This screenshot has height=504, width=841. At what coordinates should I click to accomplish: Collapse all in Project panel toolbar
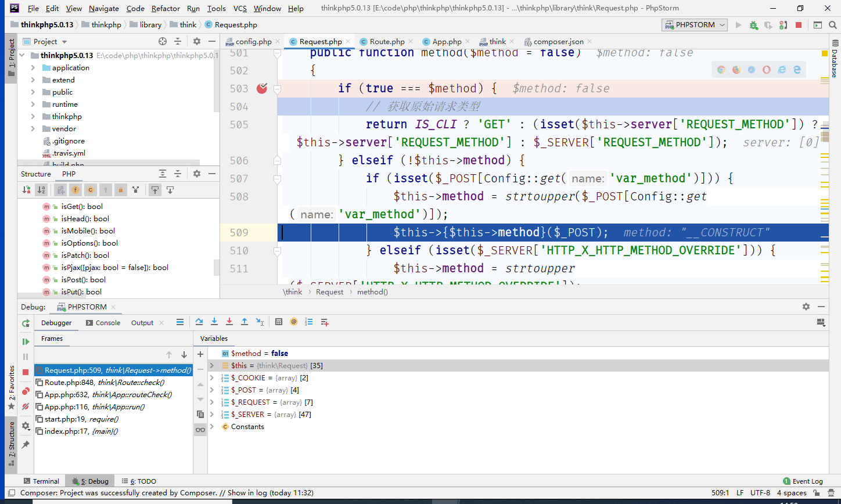pos(178,41)
